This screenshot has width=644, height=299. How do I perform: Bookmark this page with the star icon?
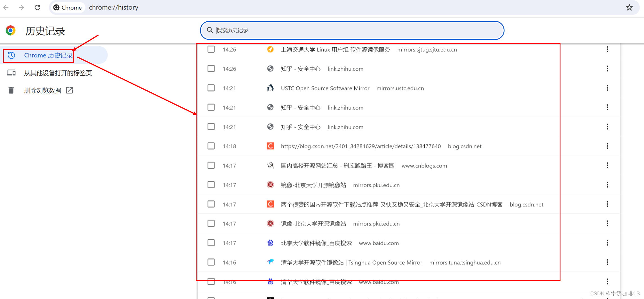click(629, 7)
